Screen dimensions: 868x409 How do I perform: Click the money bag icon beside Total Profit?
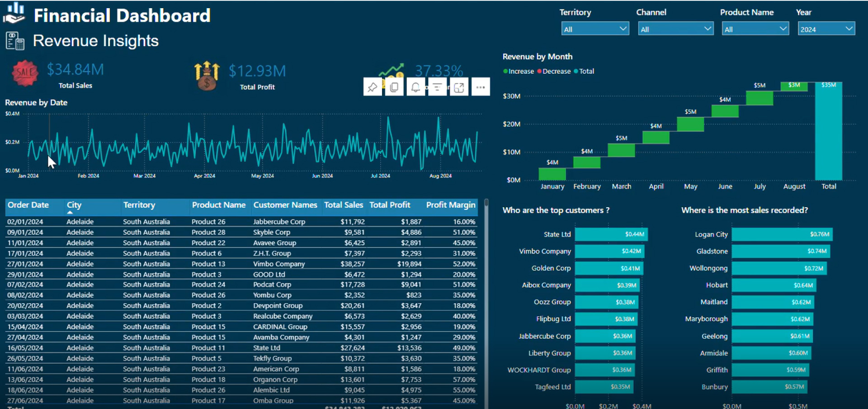tap(207, 75)
